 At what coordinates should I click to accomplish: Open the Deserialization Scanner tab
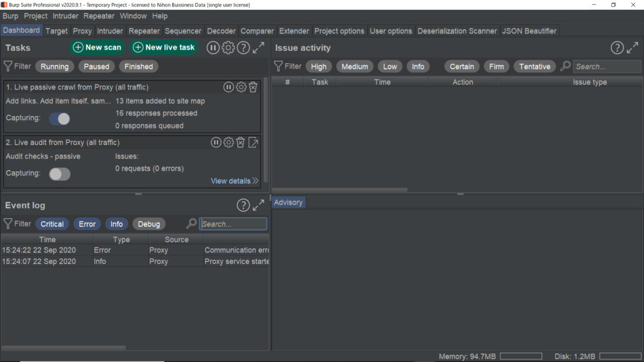[x=457, y=31]
